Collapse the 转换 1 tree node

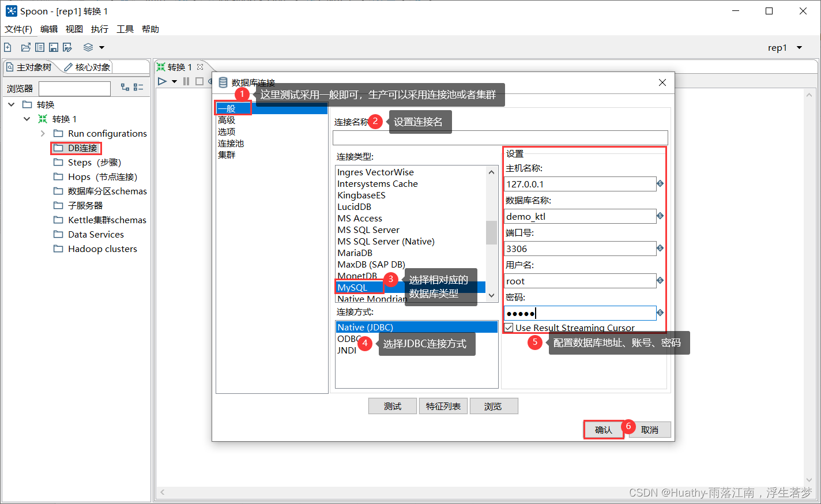point(27,119)
